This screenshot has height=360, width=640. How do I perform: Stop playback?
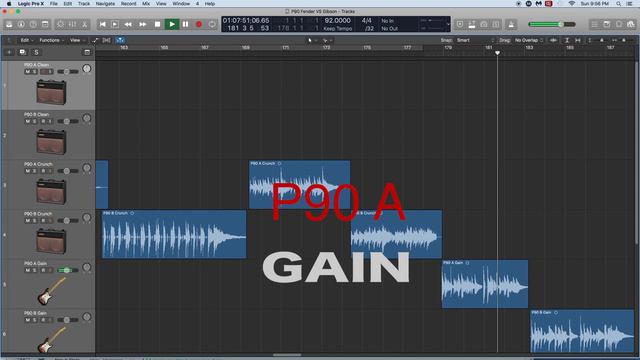pyautogui.click(x=157, y=24)
